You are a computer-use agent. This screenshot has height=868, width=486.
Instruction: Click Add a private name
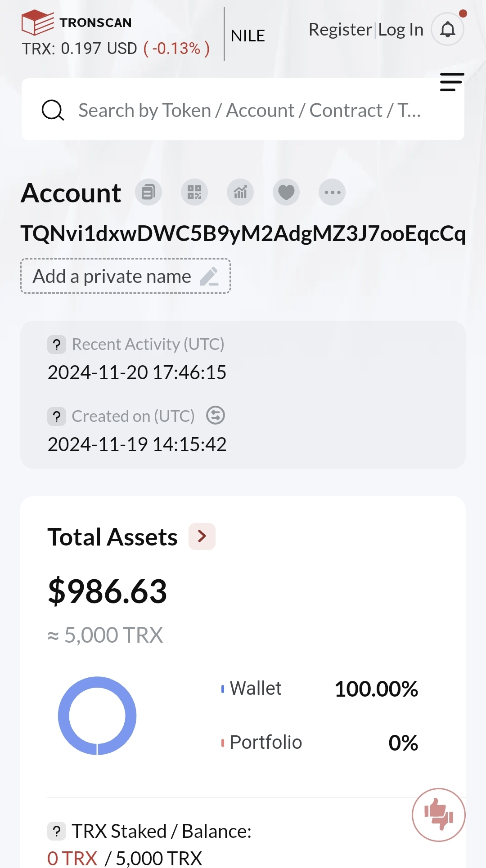pos(126,276)
